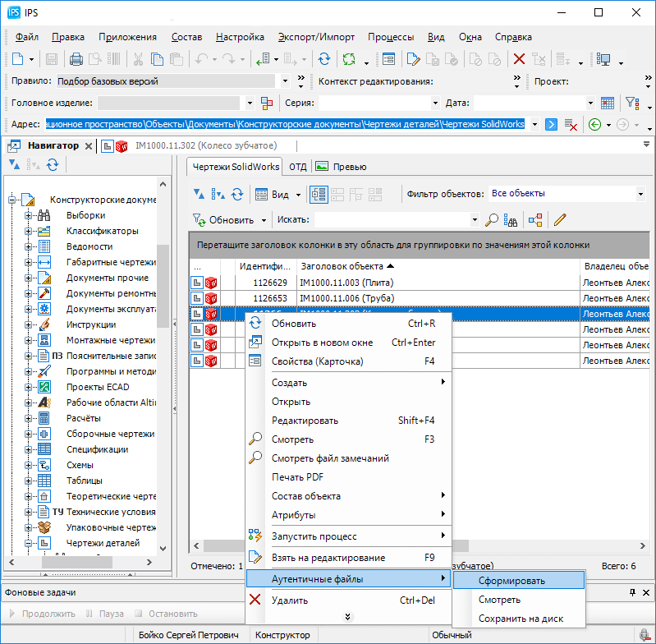Expand the Вид view dropdown
656x644 pixels.
(299, 195)
